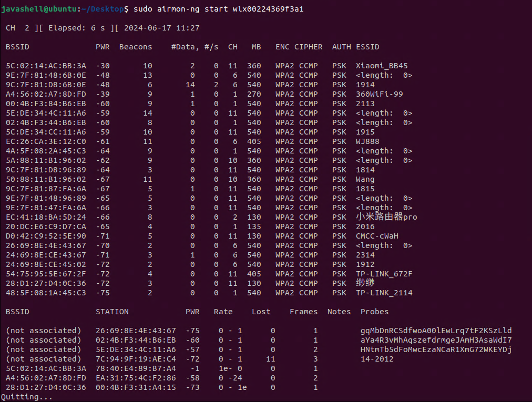Click the BSSID '00:4B:F3:84:B6:EB'
Viewport: 532px width, 402px height.
(46, 104)
